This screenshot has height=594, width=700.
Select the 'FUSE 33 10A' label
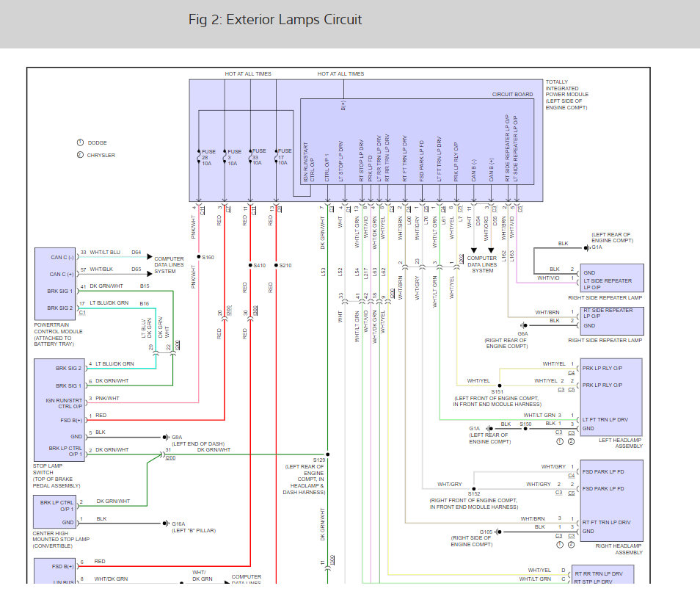point(259,157)
